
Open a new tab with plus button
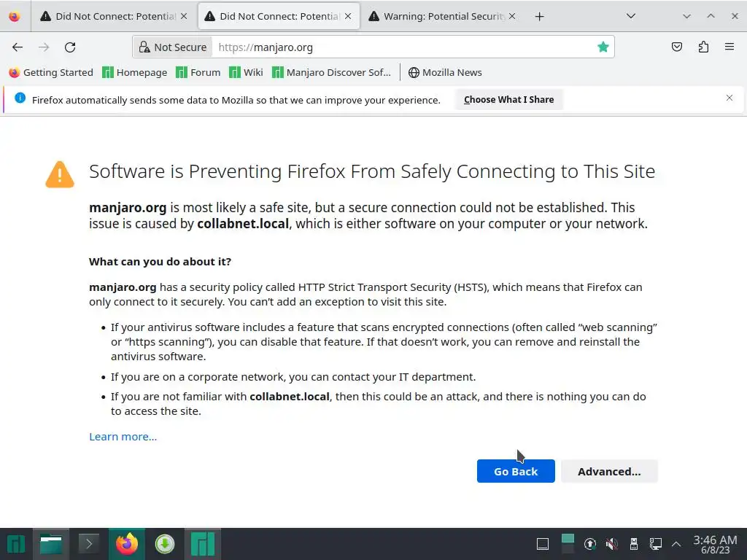tap(539, 16)
